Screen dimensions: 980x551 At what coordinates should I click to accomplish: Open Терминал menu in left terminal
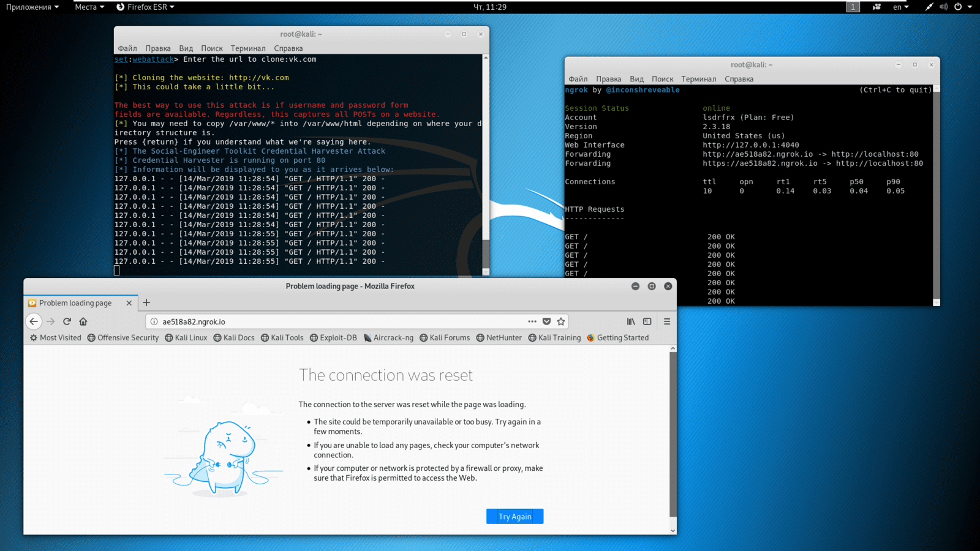pyautogui.click(x=248, y=48)
